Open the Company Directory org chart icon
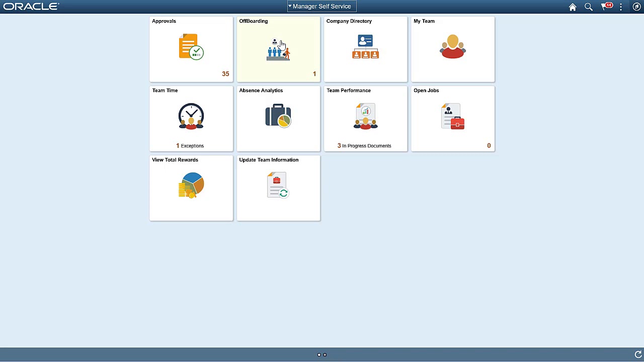The height and width of the screenshot is (362, 644). (x=365, y=47)
